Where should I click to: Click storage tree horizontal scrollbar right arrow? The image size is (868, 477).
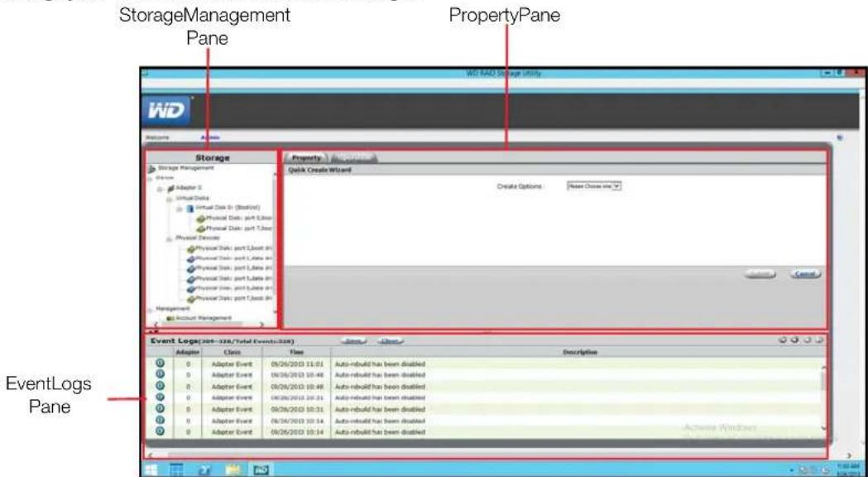(x=261, y=324)
